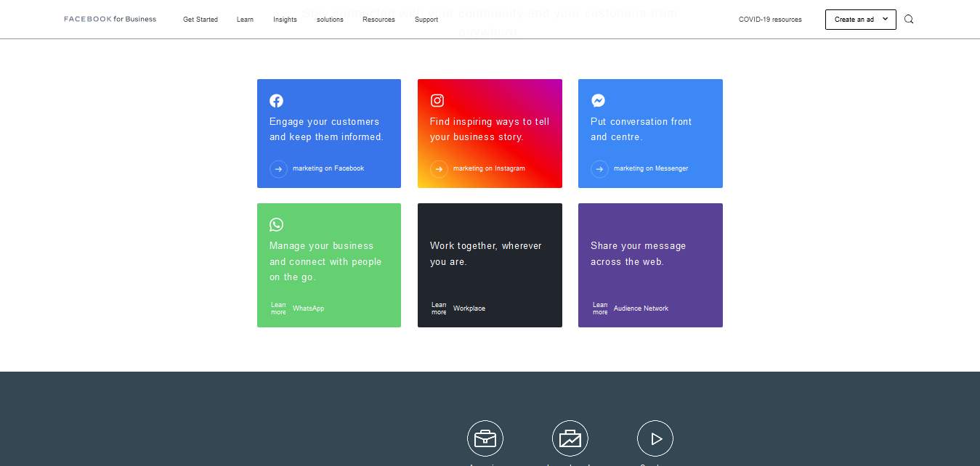Screen dimensions: 980x466
Task: Click the WhatsApp logo icon in green card
Action: click(276, 225)
